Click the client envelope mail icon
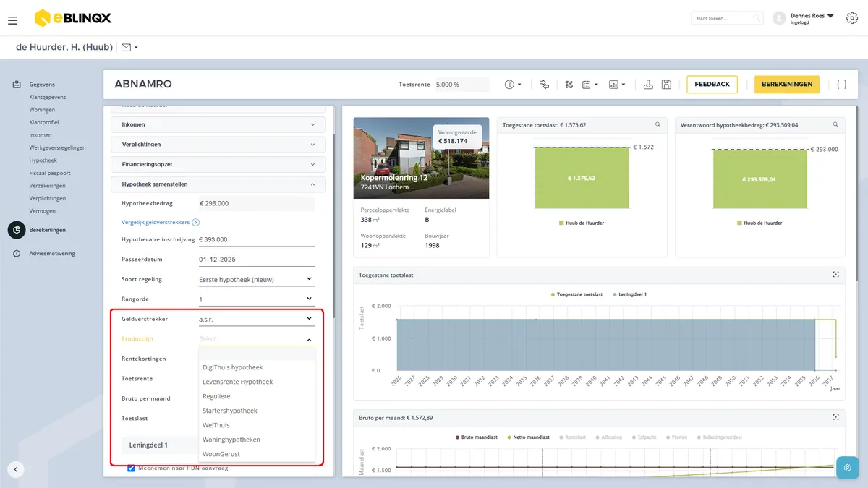This screenshot has height=488, width=868. [126, 48]
